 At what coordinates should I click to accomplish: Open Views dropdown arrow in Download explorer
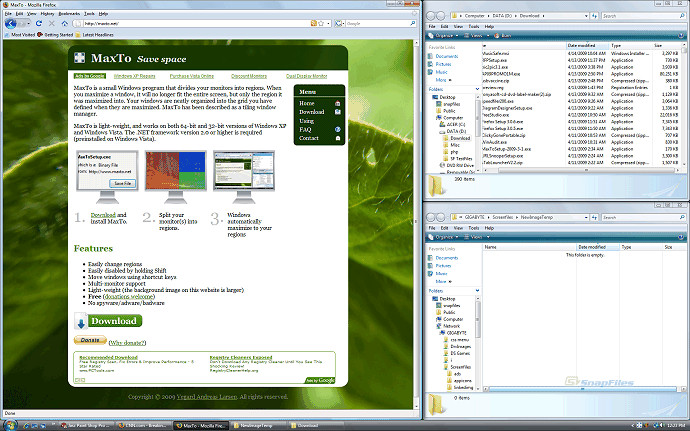486,36
